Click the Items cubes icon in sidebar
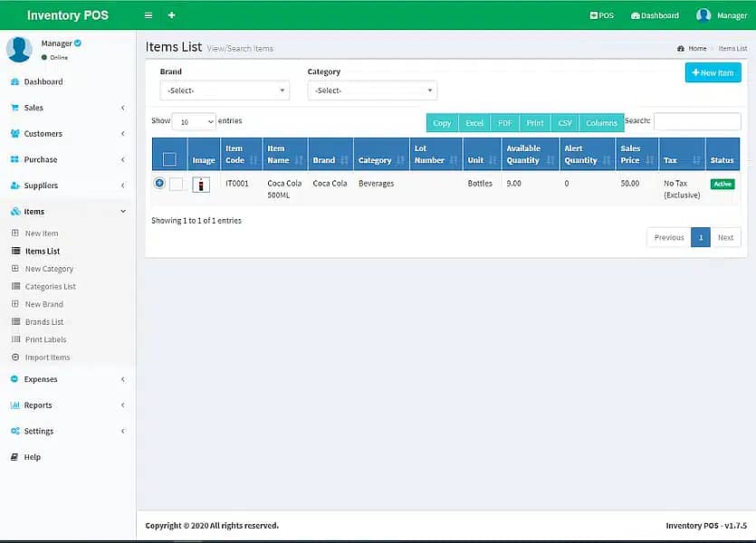This screenshot has width=756, height=543. pos(15,212)
